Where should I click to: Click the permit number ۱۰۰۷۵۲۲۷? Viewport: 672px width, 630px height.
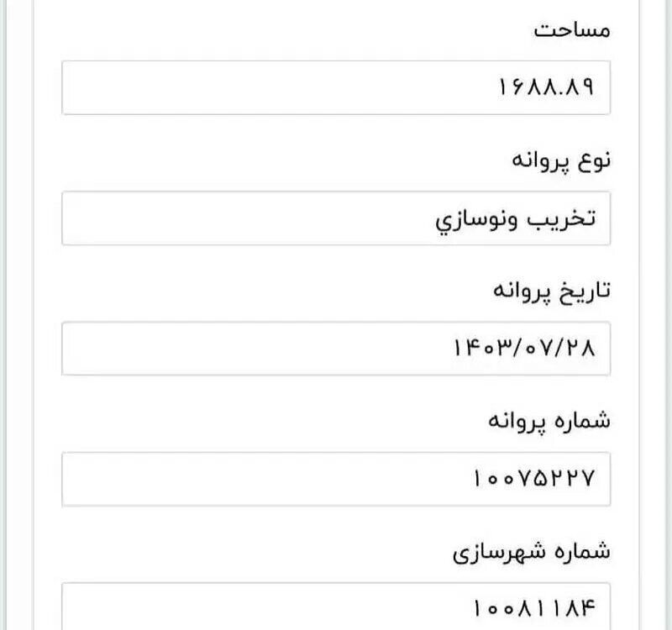pos(534,478)
